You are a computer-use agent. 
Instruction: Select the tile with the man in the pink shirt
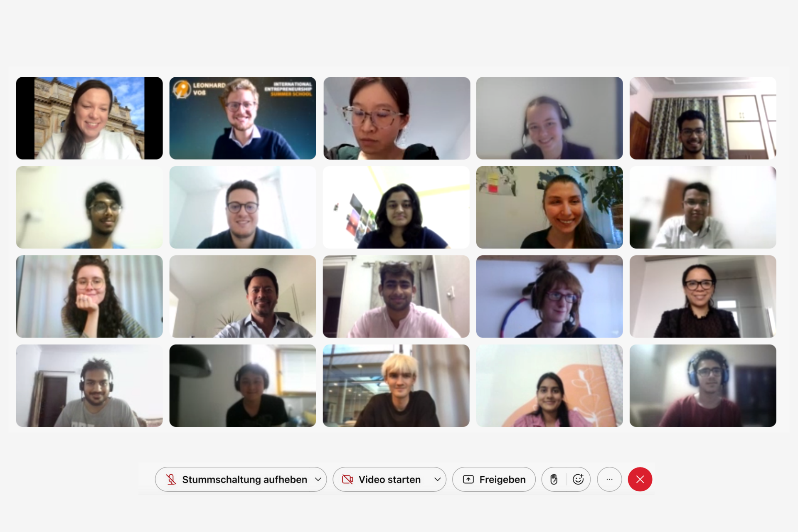(x=396, y=296)
